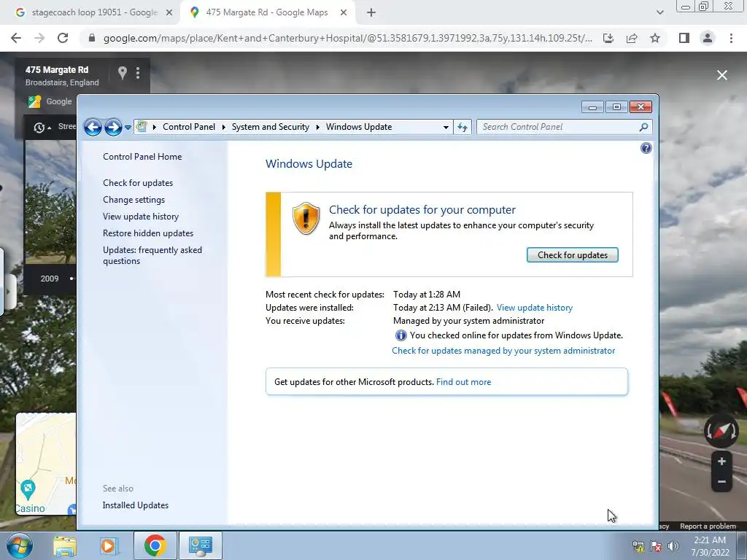The width and height of the screenshot is (747, 560).
Task: Open the Windows Start button
Action: [20, 545]
